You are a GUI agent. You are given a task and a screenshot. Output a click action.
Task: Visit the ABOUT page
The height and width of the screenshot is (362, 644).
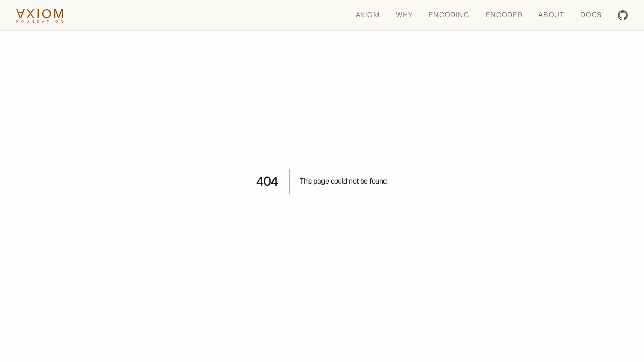point(551,15)
